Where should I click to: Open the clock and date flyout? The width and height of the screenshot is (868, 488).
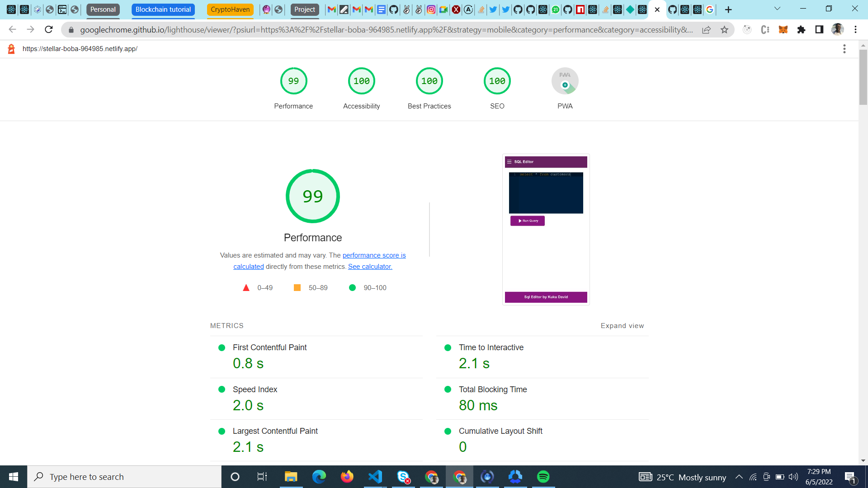tap(819, 477)
